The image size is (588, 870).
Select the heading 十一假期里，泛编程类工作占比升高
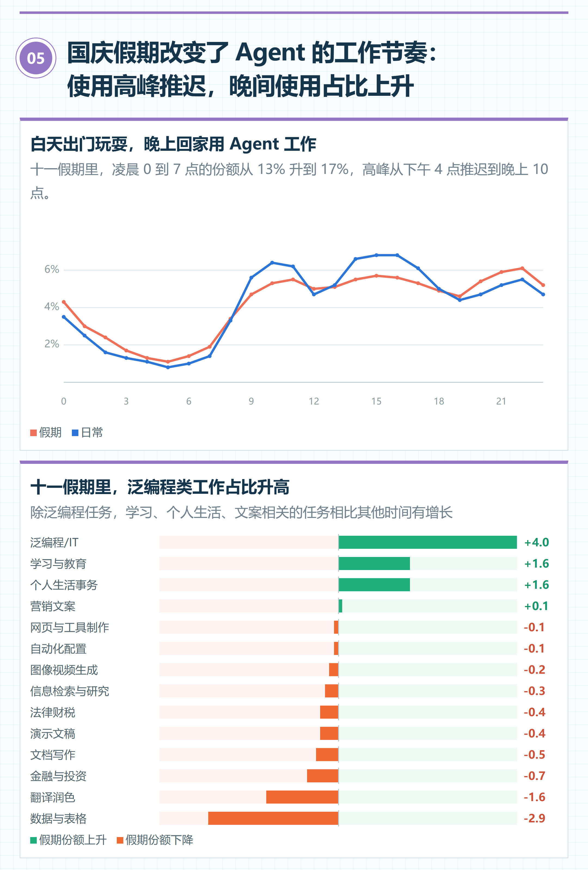pos(160,487)
